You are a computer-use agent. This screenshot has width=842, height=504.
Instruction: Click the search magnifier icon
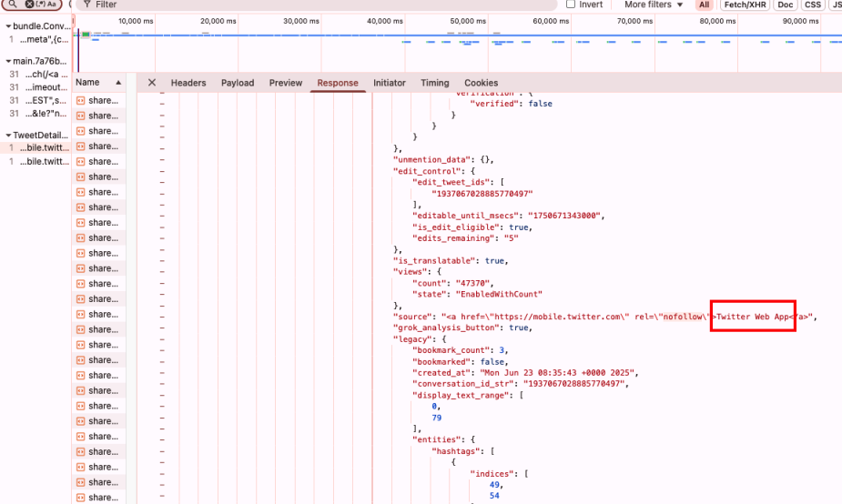(x=12, y=5)
